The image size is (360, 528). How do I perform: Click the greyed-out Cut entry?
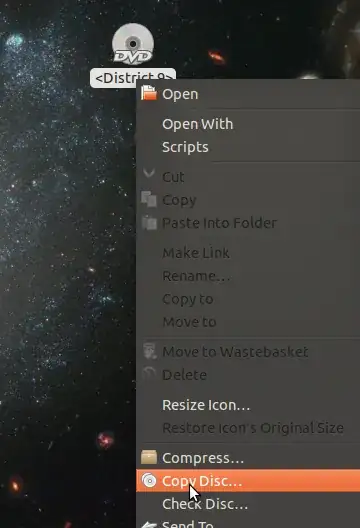click(248, 177)
